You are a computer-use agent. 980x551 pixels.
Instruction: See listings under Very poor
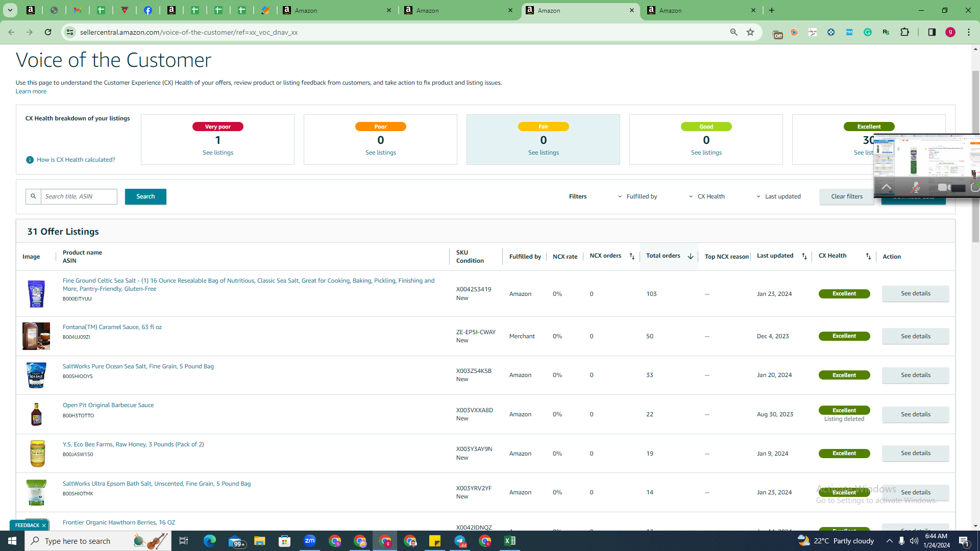tap(218, 153)
